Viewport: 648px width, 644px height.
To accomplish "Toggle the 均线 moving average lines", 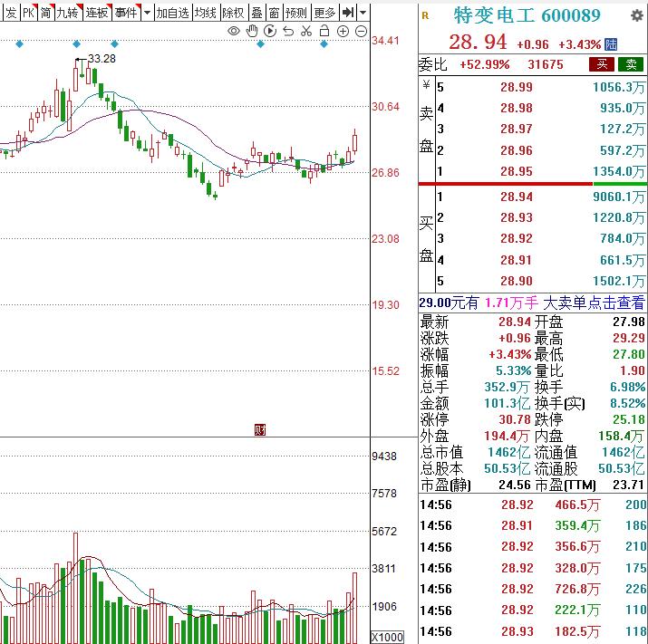I will (206, 13).
